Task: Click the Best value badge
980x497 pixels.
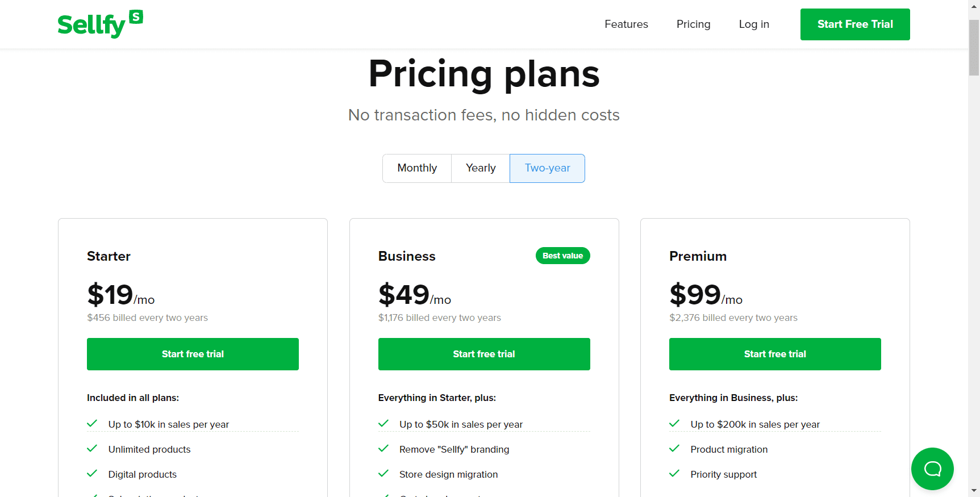Action: pyautogui.click(x=562, y=256)
